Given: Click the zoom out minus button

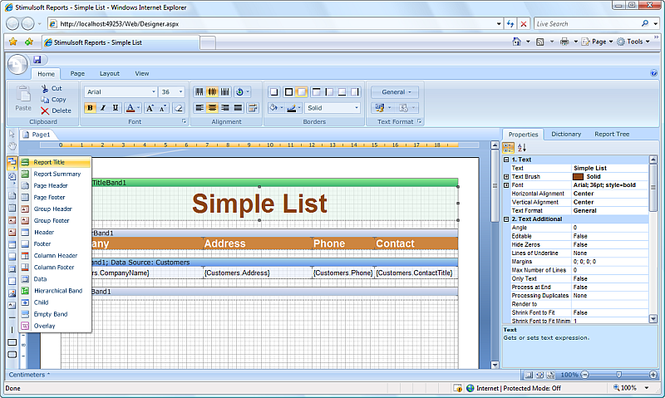Looking at the screenshot, I should (585, 375).
